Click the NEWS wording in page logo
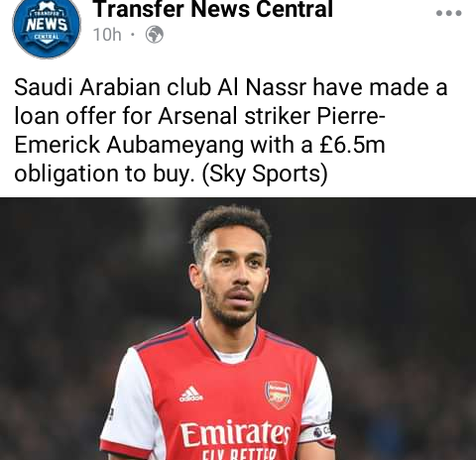This screenshot has height=460, width=476. (47, 25)
